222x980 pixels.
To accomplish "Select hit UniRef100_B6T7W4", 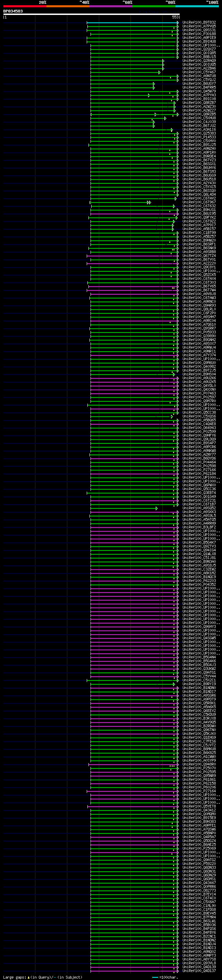I will click(199, 290).
